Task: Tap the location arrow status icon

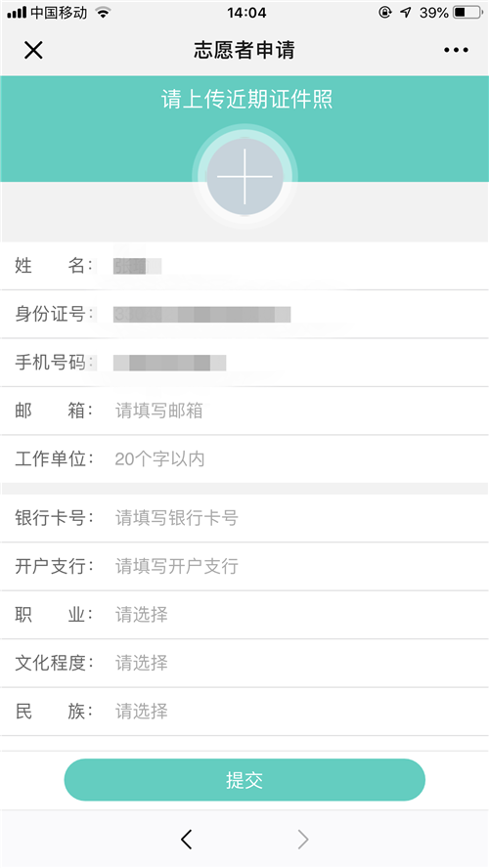Action: [x=406, y=12]
